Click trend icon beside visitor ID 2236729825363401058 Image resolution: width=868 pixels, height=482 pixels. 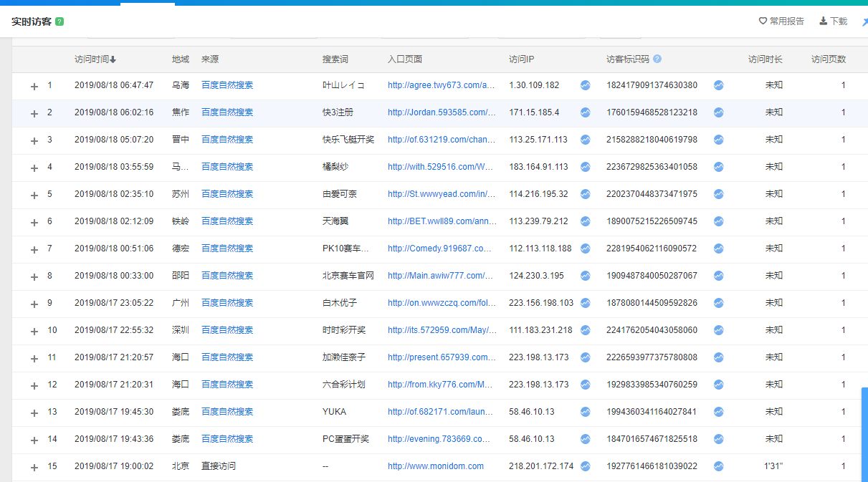coord(719,167)
